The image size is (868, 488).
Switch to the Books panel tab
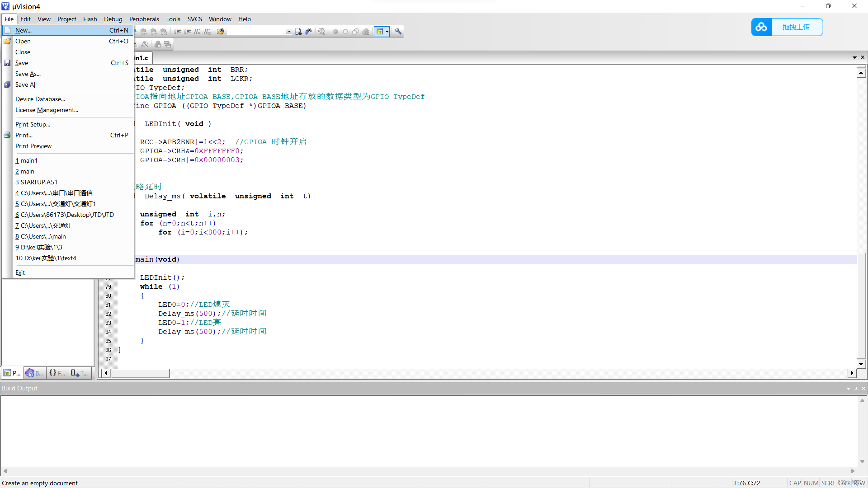(34, 373)
